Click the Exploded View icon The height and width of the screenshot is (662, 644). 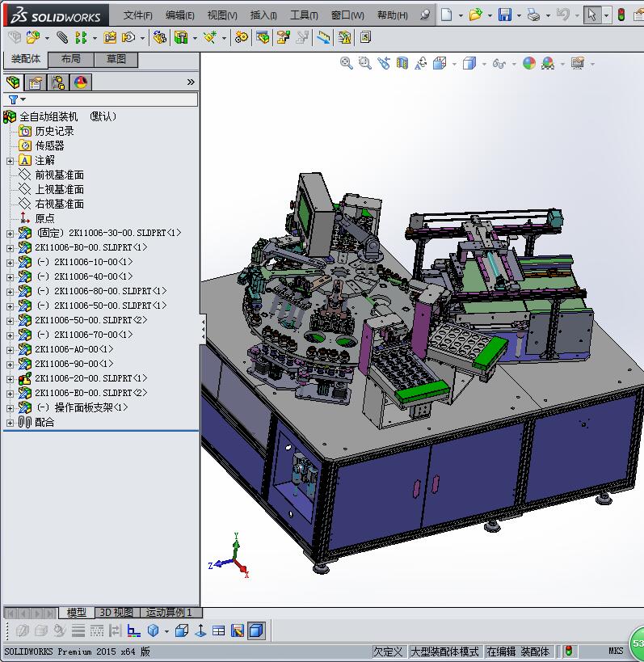click(283, 37)
